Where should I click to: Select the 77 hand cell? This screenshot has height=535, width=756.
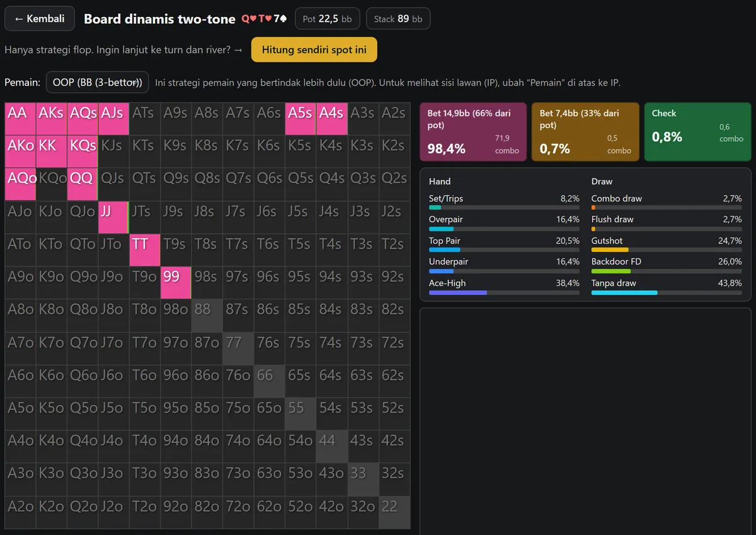tap(238, 348)
